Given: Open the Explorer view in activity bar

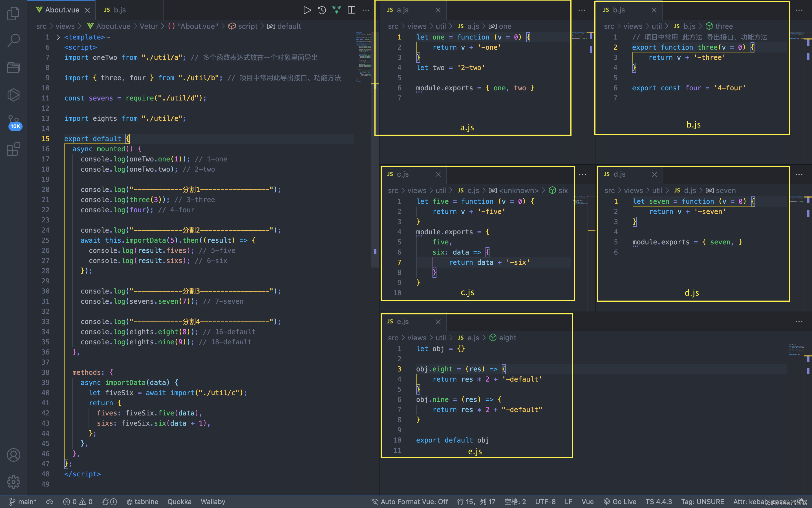Looking at the screenshot, I should (x=14, y=14).
